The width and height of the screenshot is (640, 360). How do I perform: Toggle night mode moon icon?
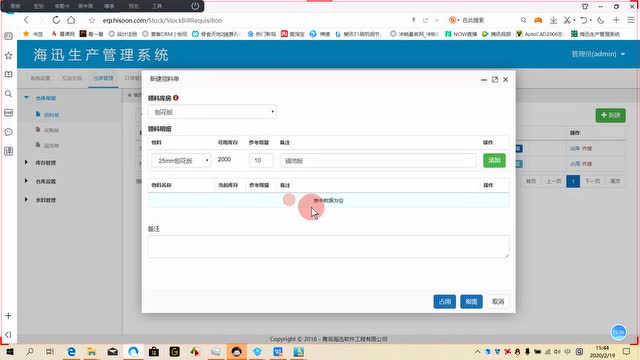pyautogui.click(x=601, y=20)
